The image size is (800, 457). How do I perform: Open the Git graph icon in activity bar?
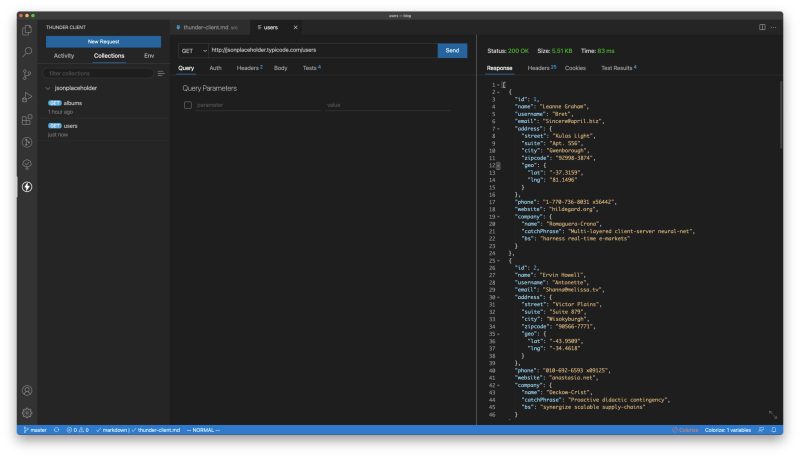click(x=27, y=142)
